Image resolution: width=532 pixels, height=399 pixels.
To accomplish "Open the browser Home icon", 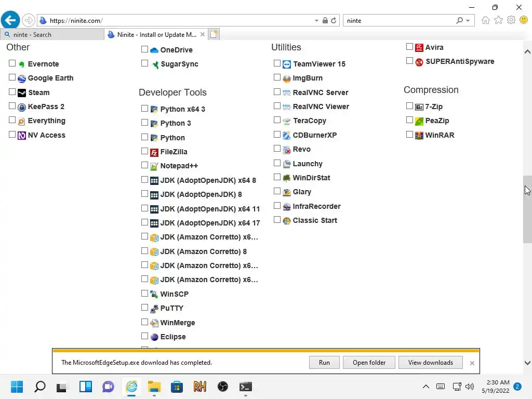I will pos(486,20).
